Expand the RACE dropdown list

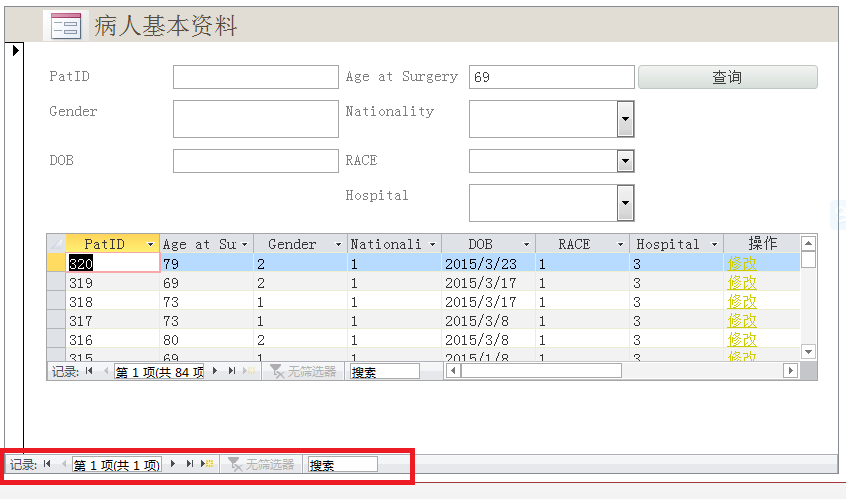(625, 161)
